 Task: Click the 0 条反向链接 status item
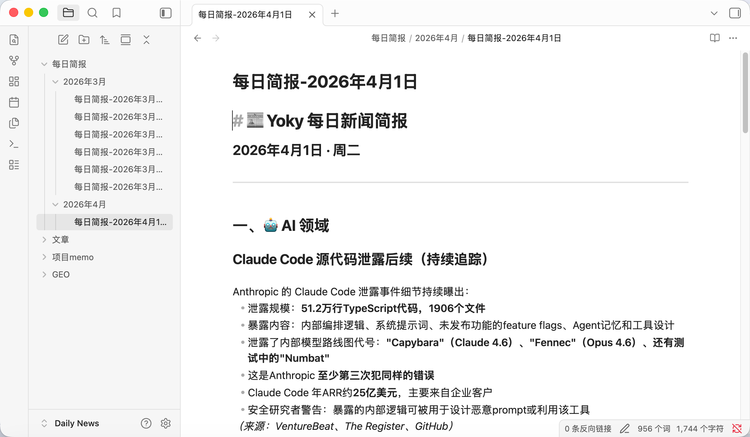[588, 428]
